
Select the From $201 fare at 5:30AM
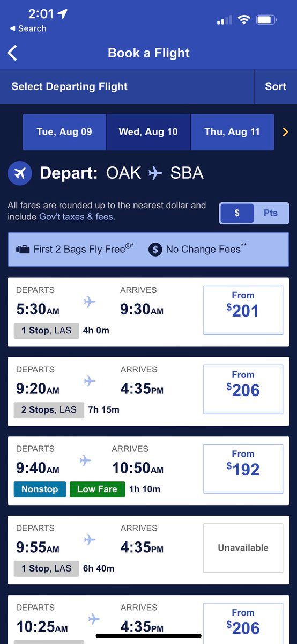(x=243, y=310)
